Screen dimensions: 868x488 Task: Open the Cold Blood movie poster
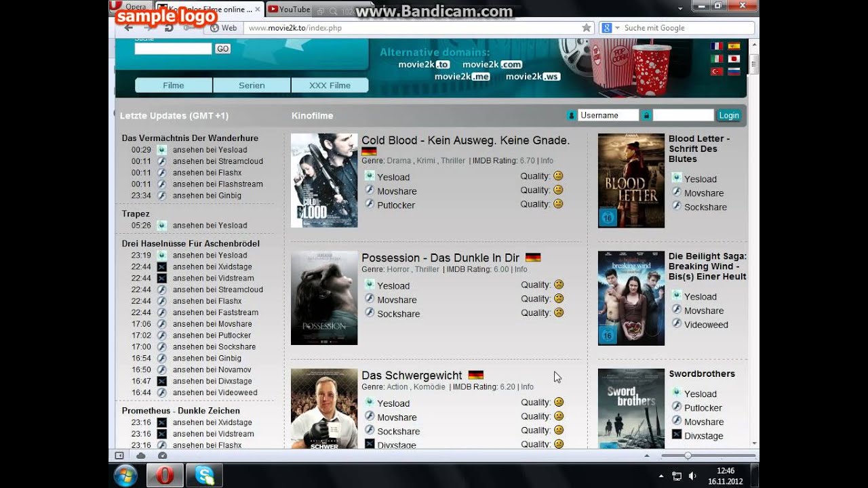(324, 180)
